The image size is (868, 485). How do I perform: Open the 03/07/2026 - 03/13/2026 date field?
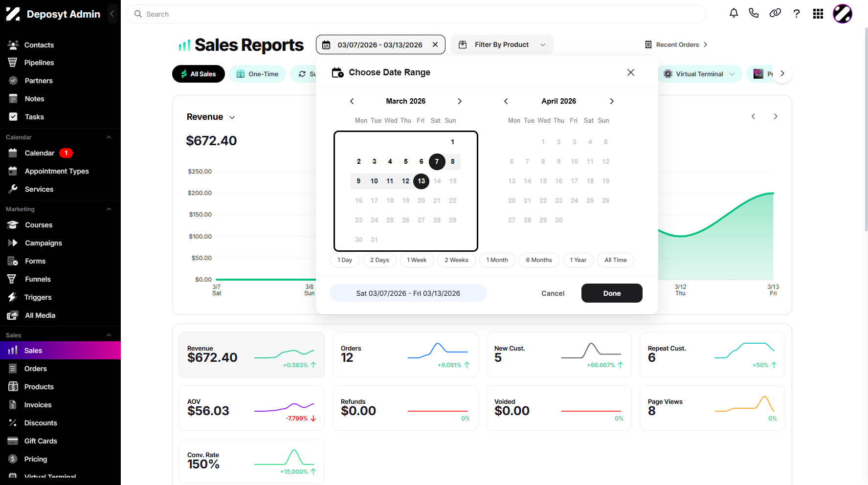380,44
